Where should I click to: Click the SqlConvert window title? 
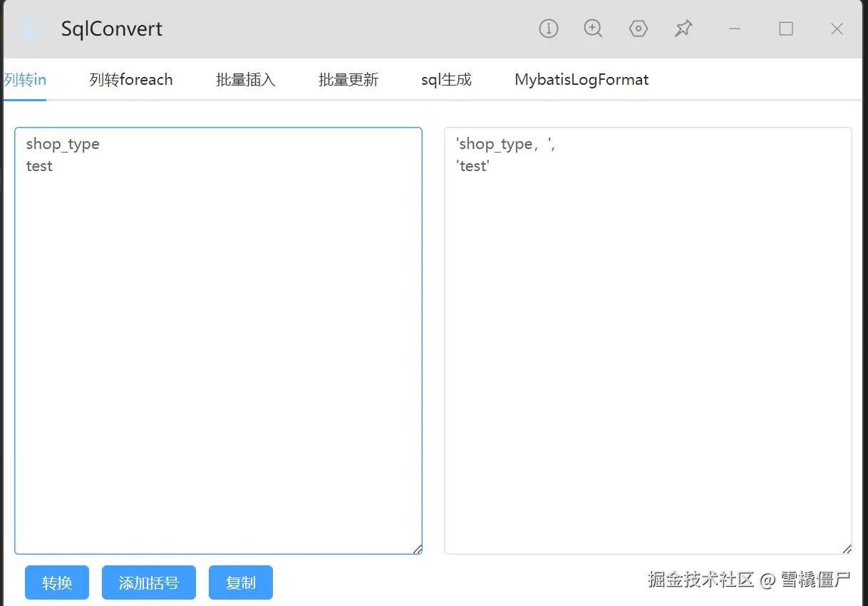[x=112, y=29]
